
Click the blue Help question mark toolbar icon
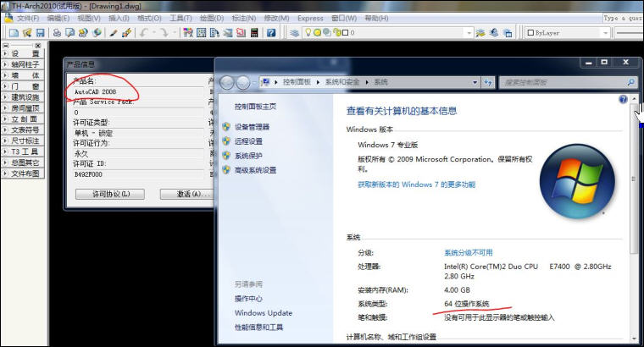[x=271, y=33]
